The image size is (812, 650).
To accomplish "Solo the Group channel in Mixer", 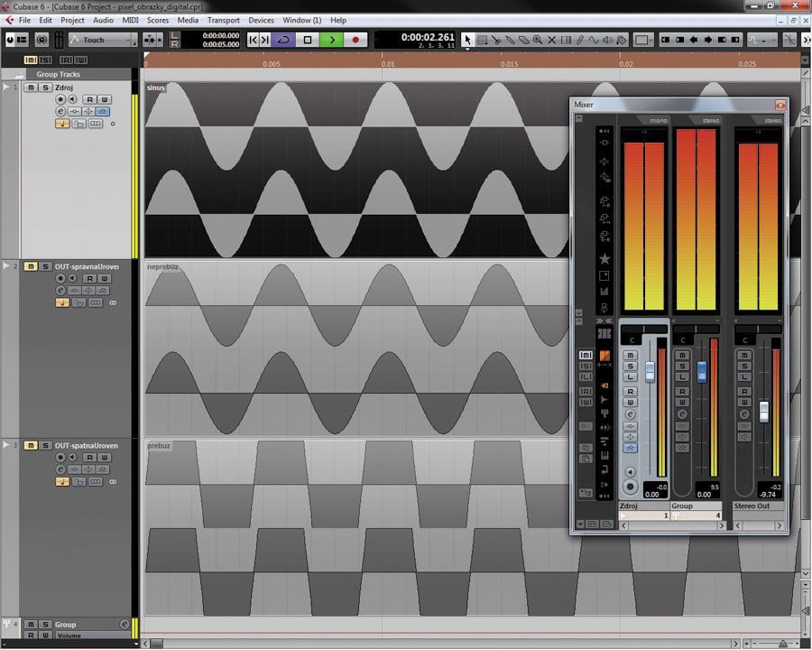I will coord(682,366).
